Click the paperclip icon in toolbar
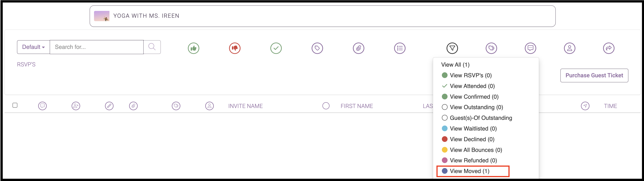The height and width of the screenshot is (181, 644). pyautogui.click(x=359, y=48)
